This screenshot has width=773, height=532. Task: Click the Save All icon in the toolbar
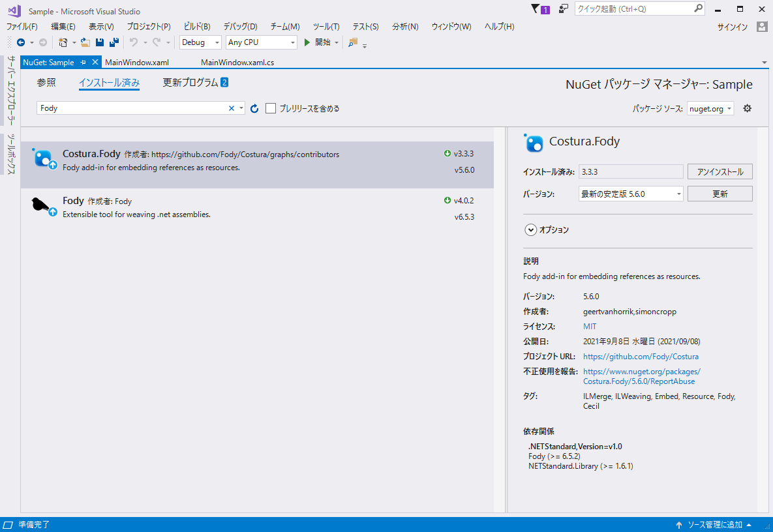tap(114, 42)
